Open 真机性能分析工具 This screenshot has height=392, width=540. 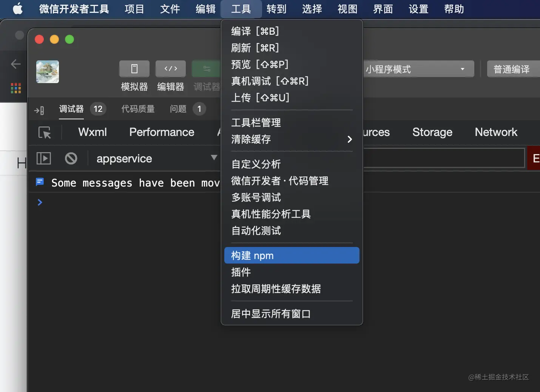coord(292,214)
